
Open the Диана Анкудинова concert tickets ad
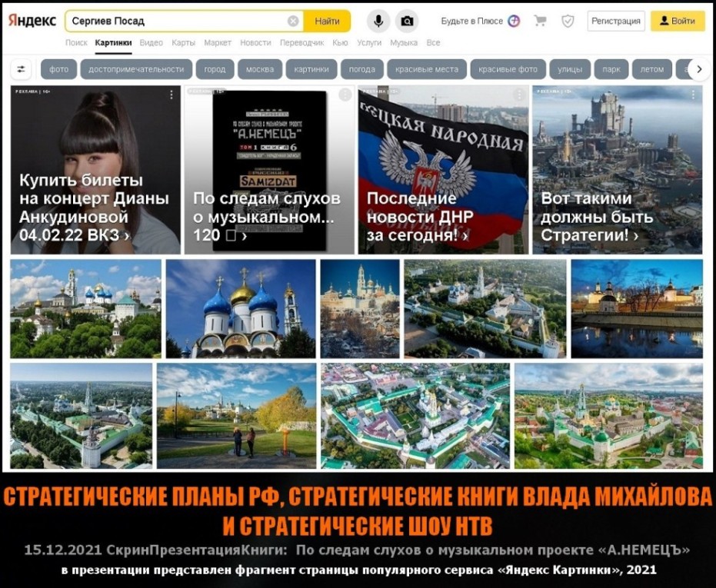click(95, 169)
